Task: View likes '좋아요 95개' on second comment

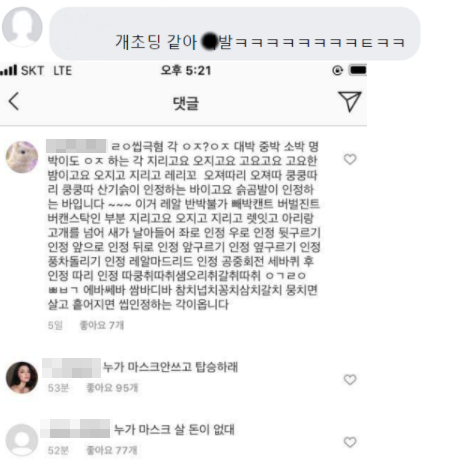Action: 112,388
